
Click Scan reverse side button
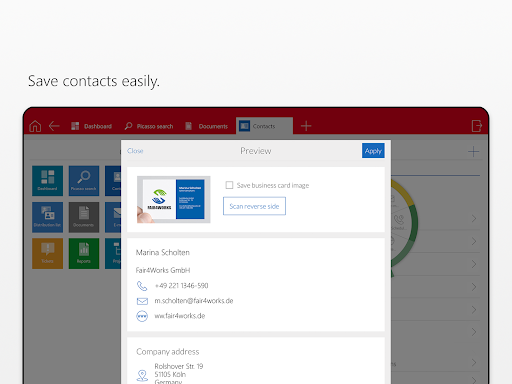[254, 206]
